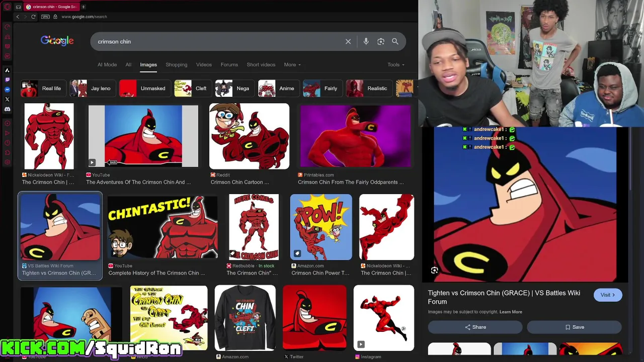Toggle the VPN badge in address bar

tap(46, 17)
